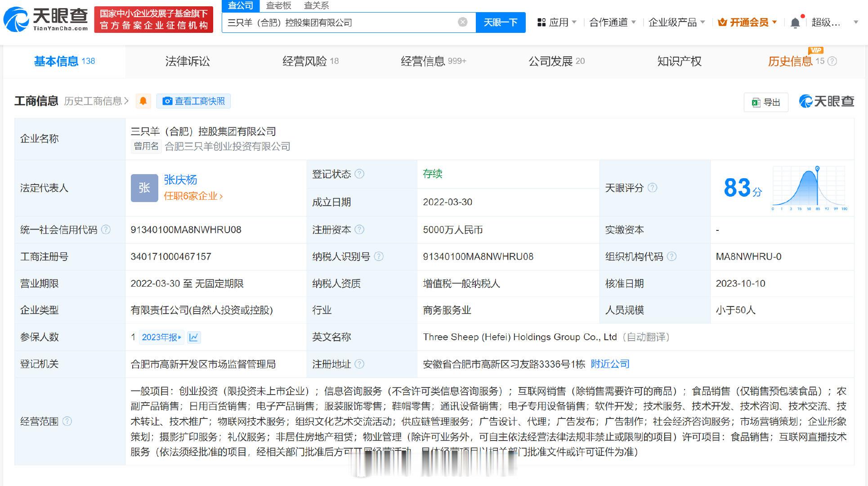Click the help icon beside 注册地址

point(359,364)
